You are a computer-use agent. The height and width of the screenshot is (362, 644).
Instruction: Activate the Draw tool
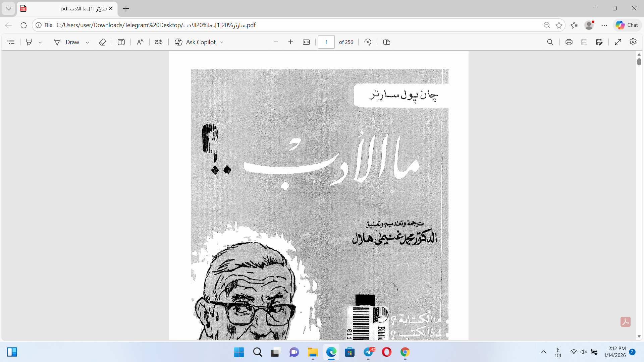pyautogui.click(x=66, y=42)
